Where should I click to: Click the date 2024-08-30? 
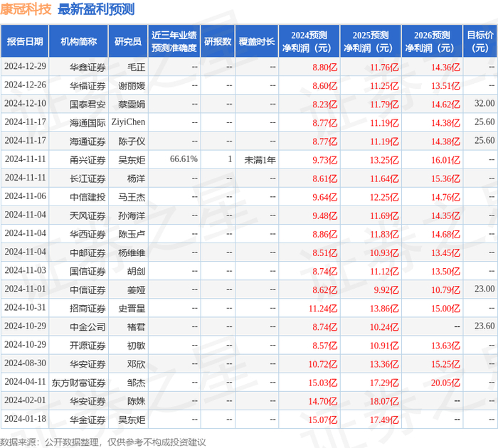click(x=25, y=363)
